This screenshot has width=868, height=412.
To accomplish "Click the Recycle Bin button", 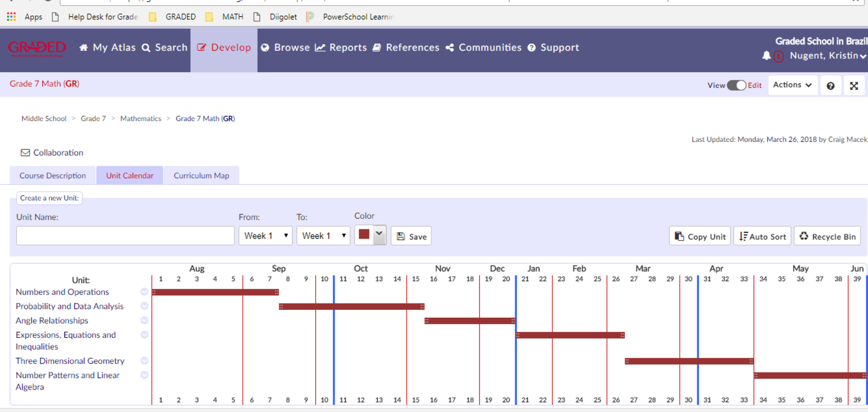I will tap(827, 236).
